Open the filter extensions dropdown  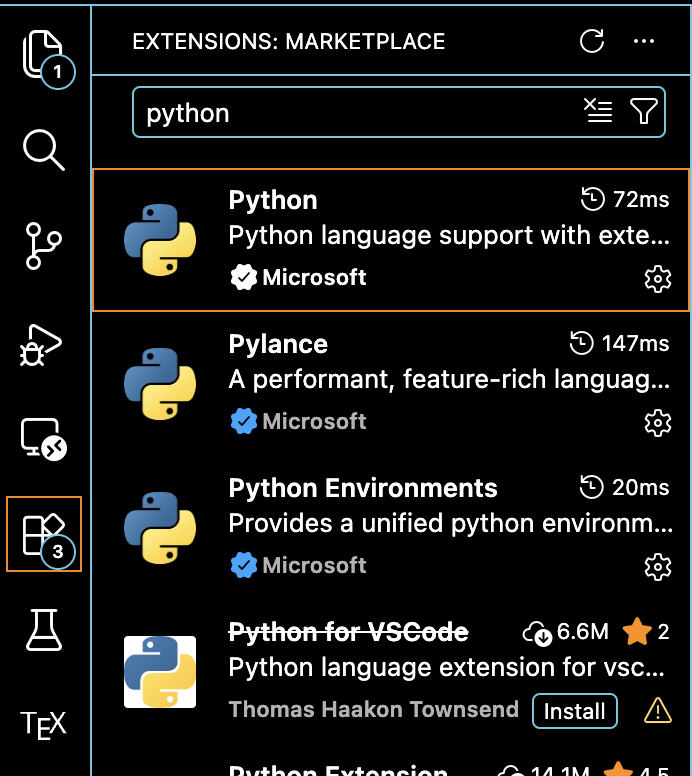pyautogui.click(x=643, y=110)
